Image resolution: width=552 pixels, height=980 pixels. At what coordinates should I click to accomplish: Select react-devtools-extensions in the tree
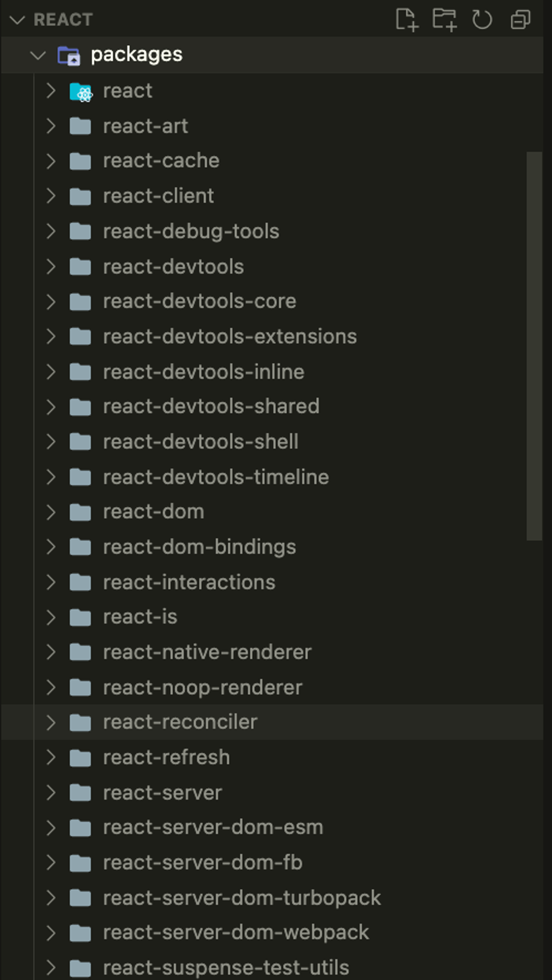click(x=230, y=337)
